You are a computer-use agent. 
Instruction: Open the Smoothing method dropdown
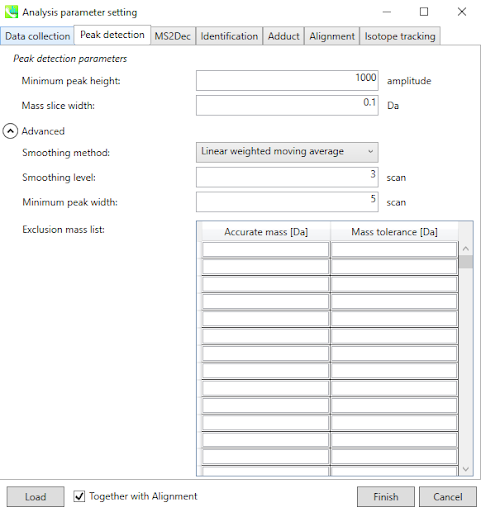coord(287,152)
